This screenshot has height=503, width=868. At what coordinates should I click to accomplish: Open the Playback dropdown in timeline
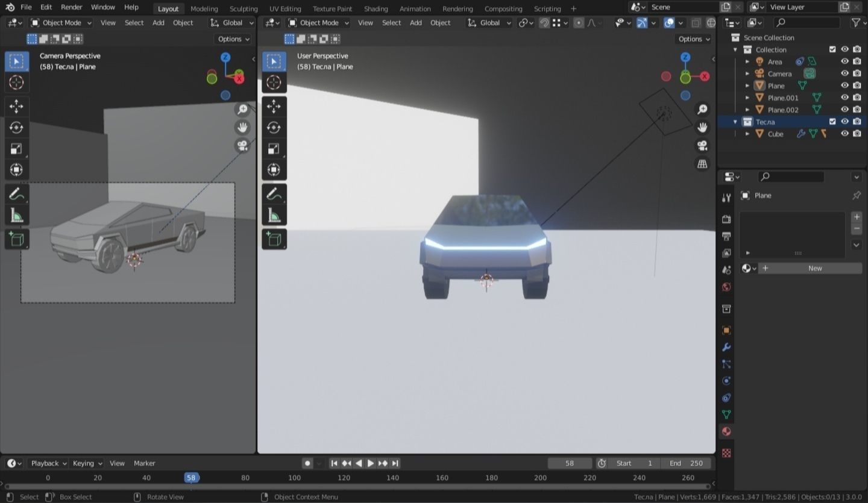pyautogui.click(x=49, y=463)
